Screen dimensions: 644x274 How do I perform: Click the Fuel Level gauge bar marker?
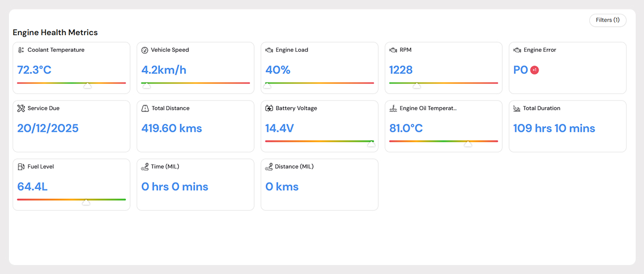coord(86,203)
